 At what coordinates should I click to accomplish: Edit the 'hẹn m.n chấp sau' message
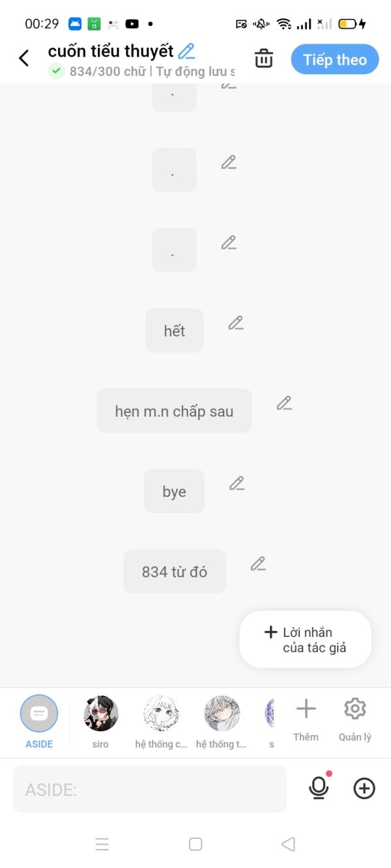[x=284, y=403]
